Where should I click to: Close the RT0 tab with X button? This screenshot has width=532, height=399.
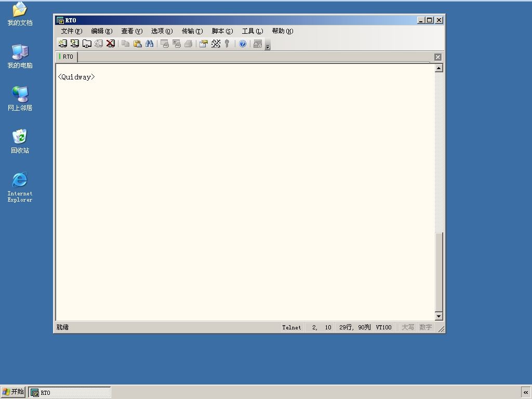pyautogui.click(x=437, y=57)
